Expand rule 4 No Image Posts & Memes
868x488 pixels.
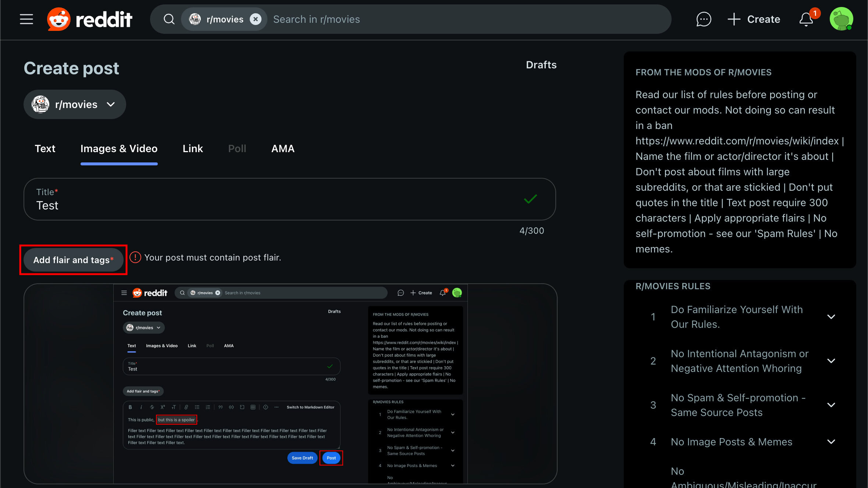pos(830,442)
